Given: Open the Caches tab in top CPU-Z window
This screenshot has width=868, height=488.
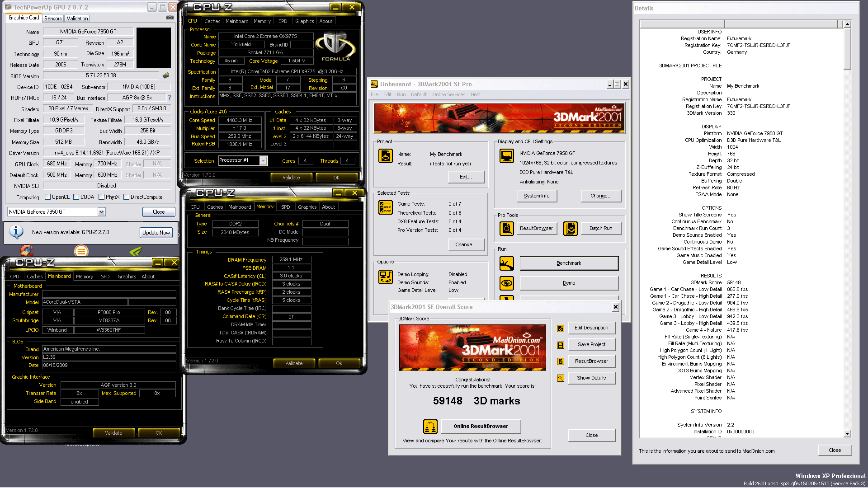Looking at the screenshot, I should [212, 21].
